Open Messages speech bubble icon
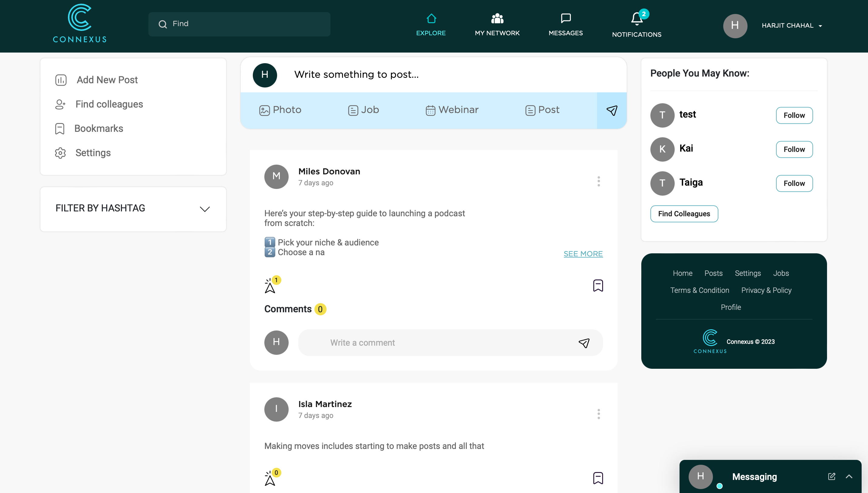This screenshot has height=493, width=868. [x=566, y=18]
